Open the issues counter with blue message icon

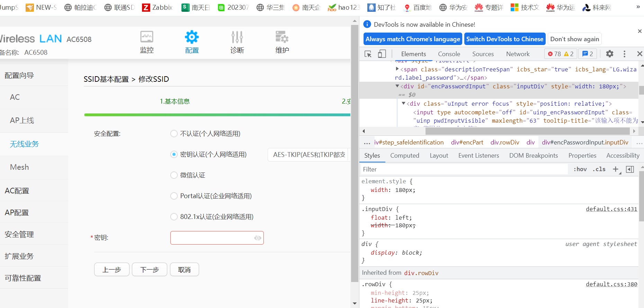click(588, 54)
